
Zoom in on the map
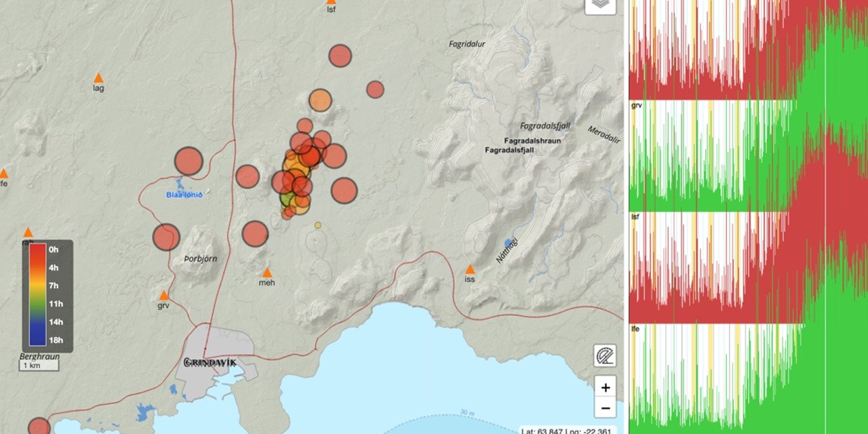point(605,388)
